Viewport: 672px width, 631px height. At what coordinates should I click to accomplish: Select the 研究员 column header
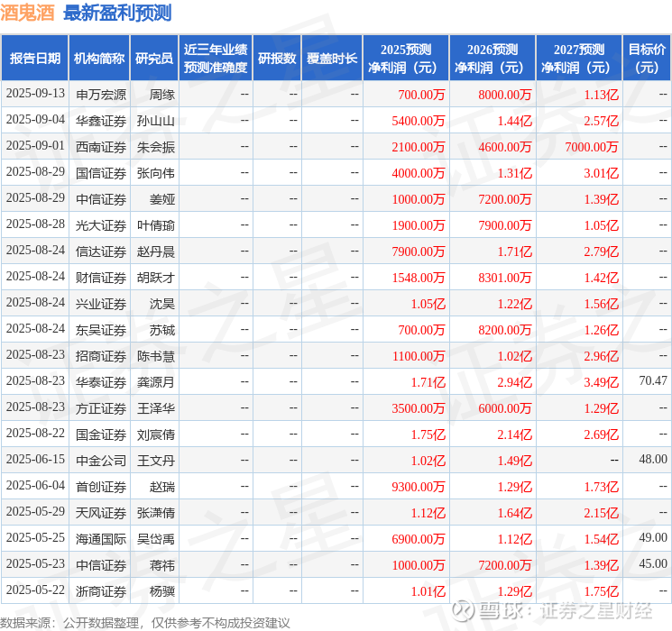[x=154, y=59]
